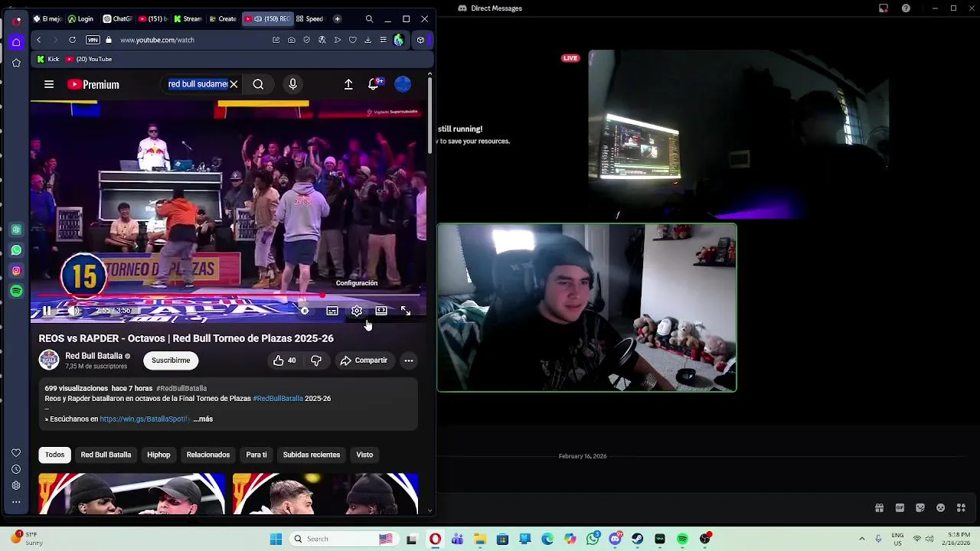
Task: Go to YouTube Premium home logo
Action: pos(93,84)
